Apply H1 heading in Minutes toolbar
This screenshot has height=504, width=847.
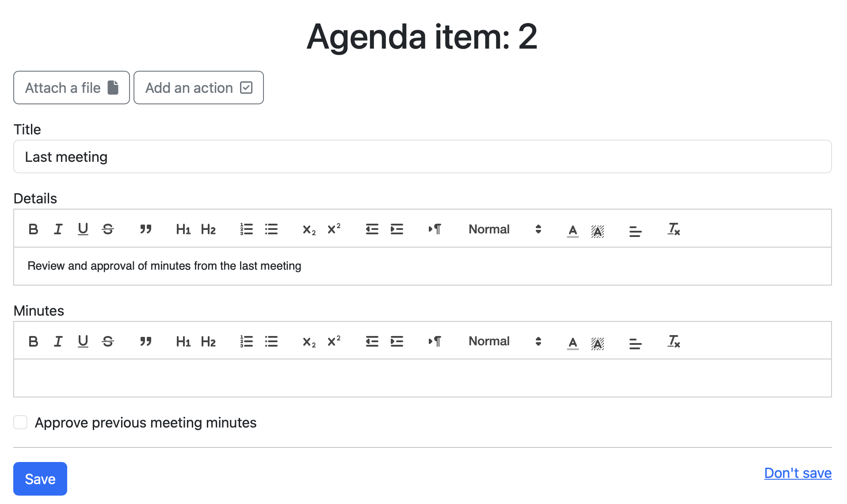(x=183, y=341)
